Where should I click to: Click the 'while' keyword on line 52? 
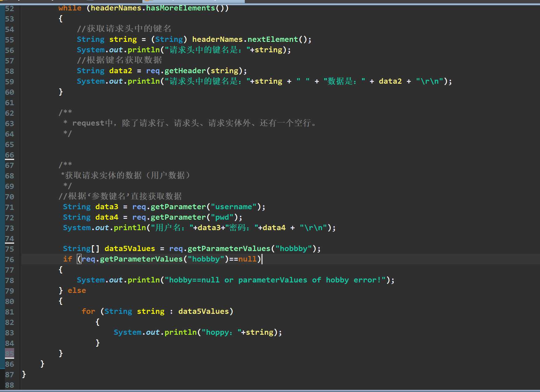point(70,8)
